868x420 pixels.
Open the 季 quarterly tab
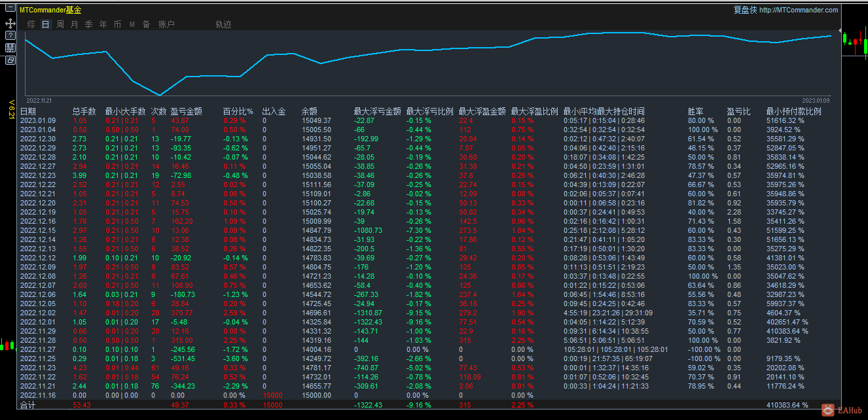pyautogui.click(x=88, y=24)
